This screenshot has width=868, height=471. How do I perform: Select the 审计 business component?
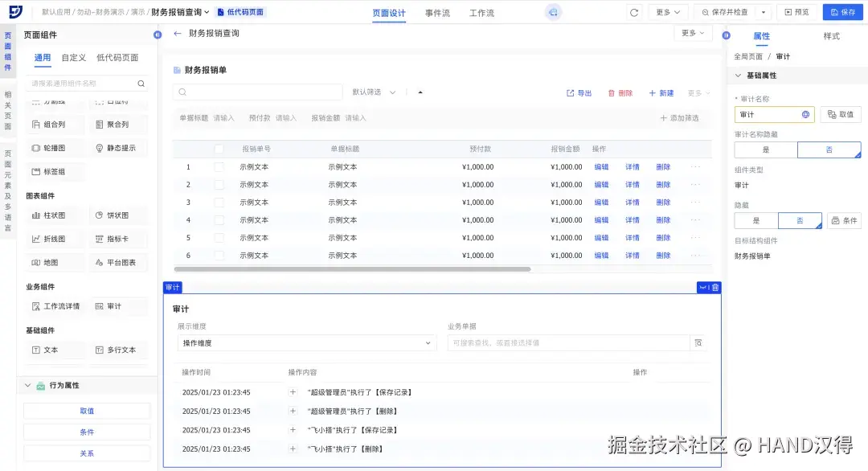(x=118, y=306)
